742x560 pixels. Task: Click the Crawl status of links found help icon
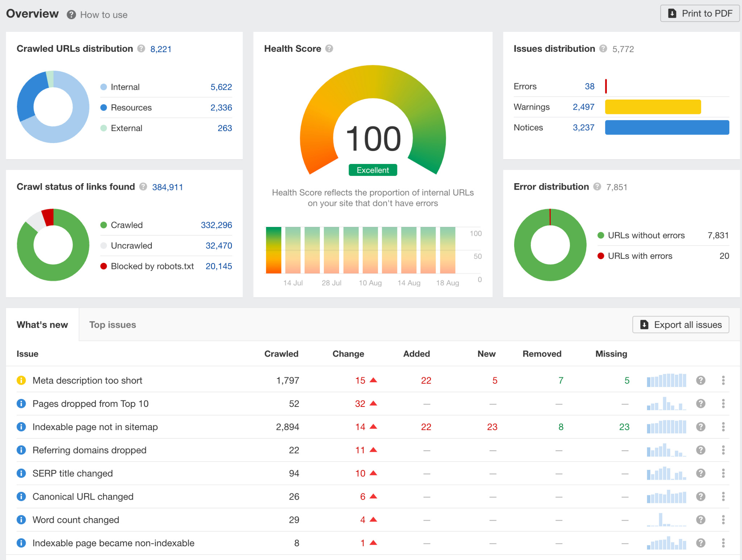pyautogui.click(x=142, y=187)
